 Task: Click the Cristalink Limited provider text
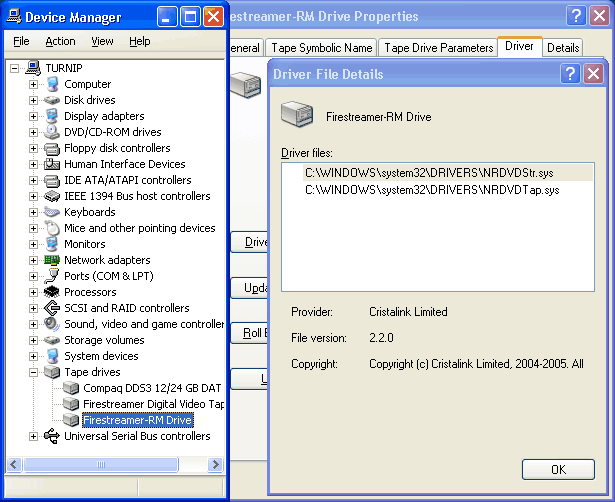[408, 312]
